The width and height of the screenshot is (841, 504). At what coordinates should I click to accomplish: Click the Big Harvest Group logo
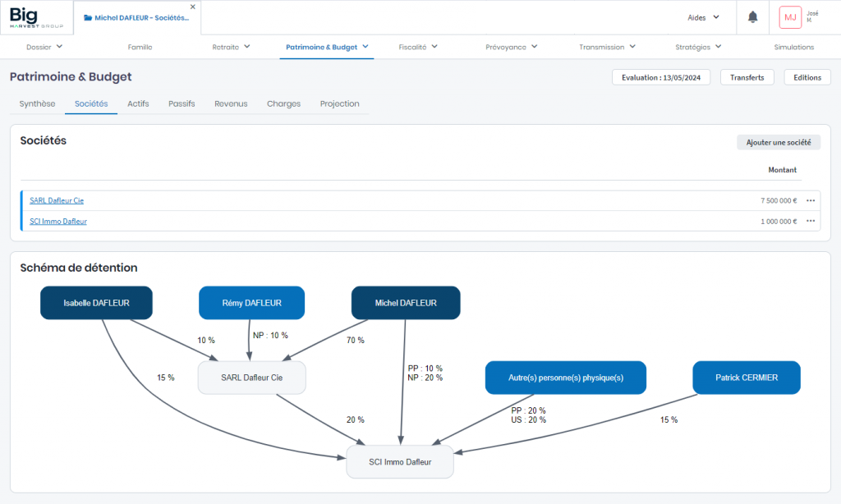(x=36, y=17)
